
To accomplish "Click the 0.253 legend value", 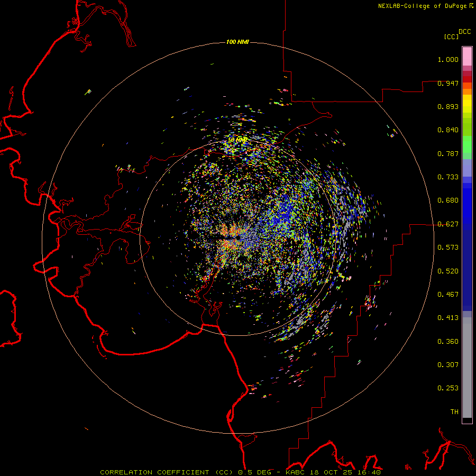I will tap(448, 388).
